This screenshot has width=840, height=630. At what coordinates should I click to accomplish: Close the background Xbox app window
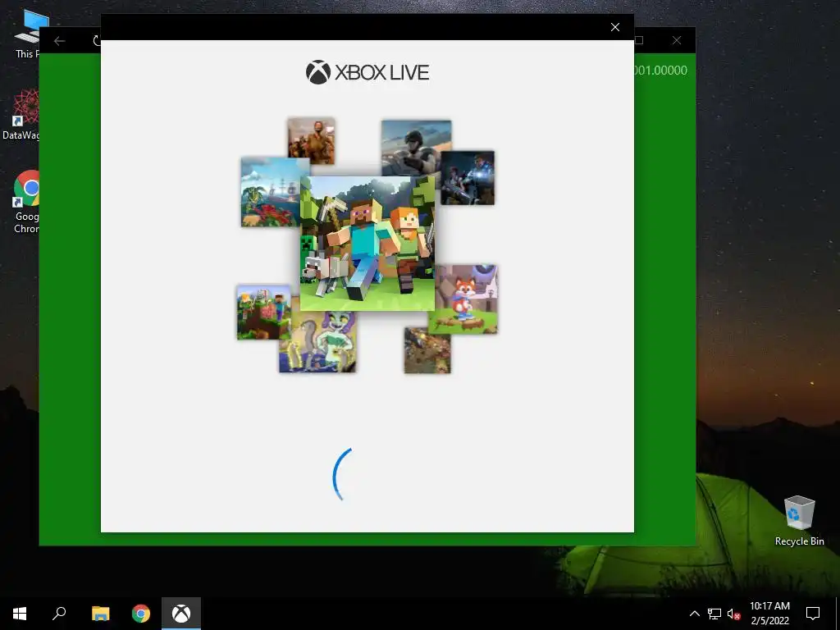click(x=677, y=41)
